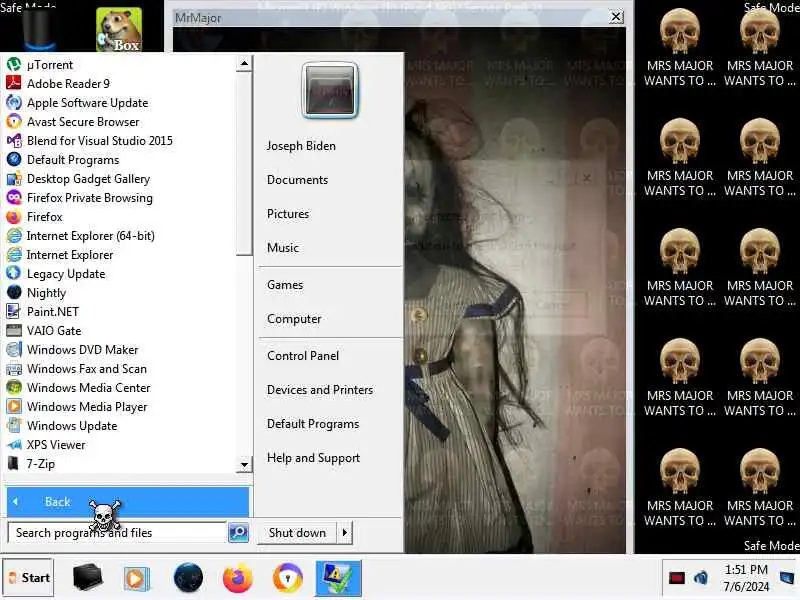The image size is (800, 600).
Task: Open Computer from the Start menu
Action: [294, 319]
